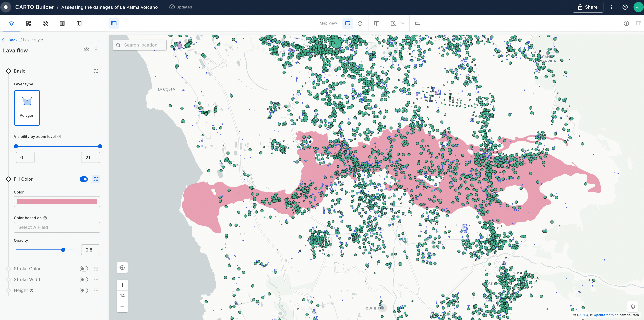644x320 pixels.
Task: Enable the Height toggle
Action: [x=84, y=290]
